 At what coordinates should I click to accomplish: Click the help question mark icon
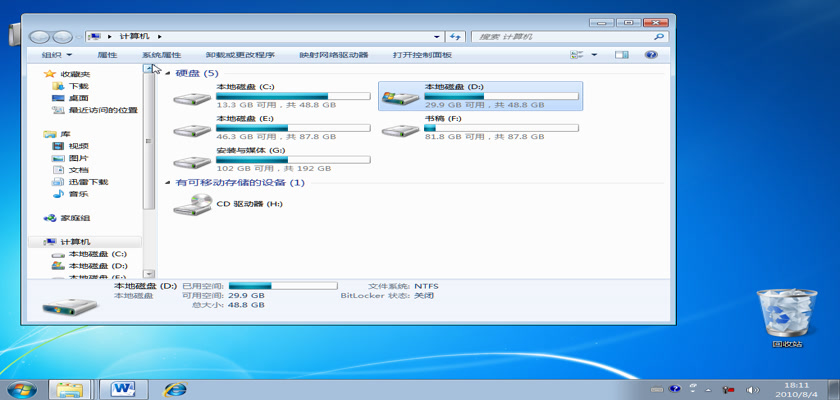pos(651,55)
